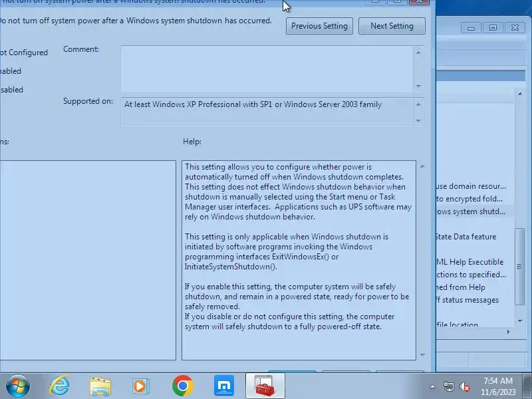The height and width of the screenshot is (399, 532).
Task: Click the Show desktop strip on the taskbar
Action: coord(527,386)
